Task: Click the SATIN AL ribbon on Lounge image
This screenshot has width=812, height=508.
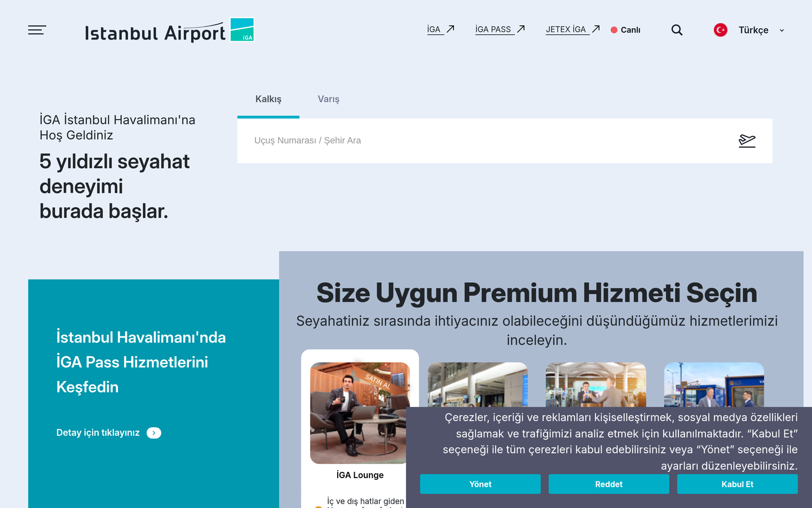Action: pos(378,381)
